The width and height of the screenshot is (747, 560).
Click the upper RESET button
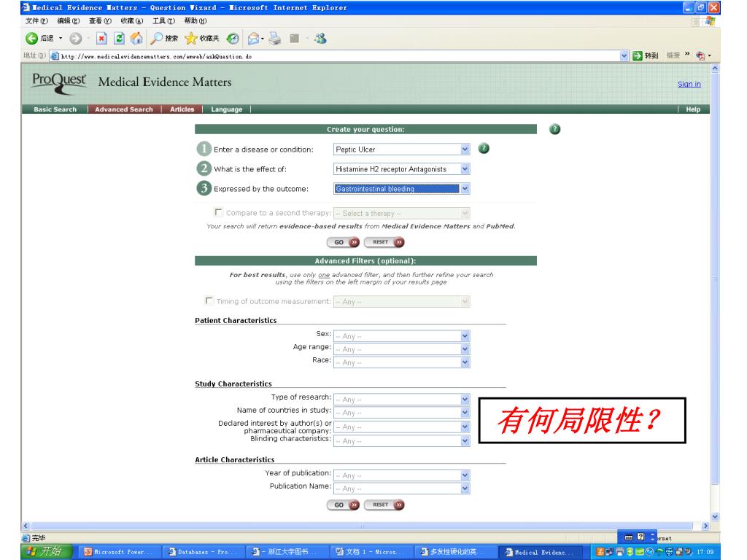pos(384,242)
